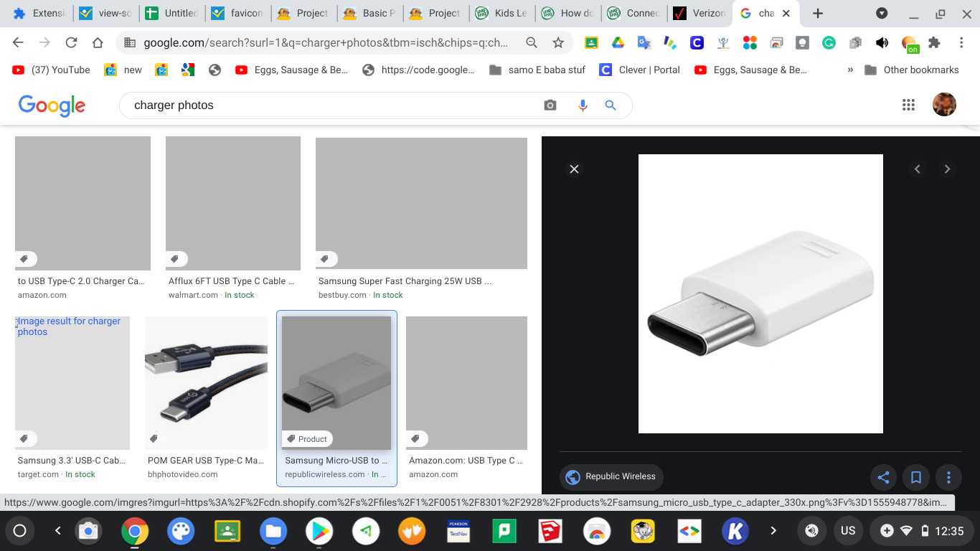
Task: Launch Google Classroom from the shelf
Action: pos(227,530)
